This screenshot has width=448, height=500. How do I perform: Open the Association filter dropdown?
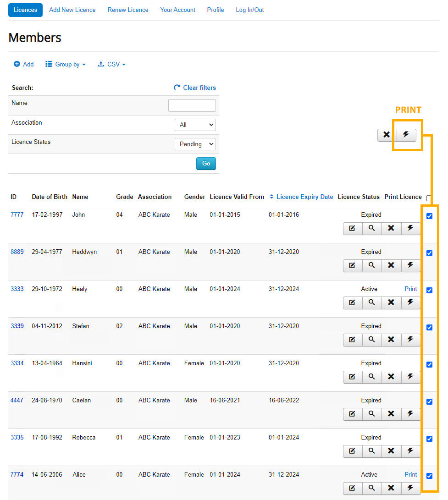click(195, 125)
